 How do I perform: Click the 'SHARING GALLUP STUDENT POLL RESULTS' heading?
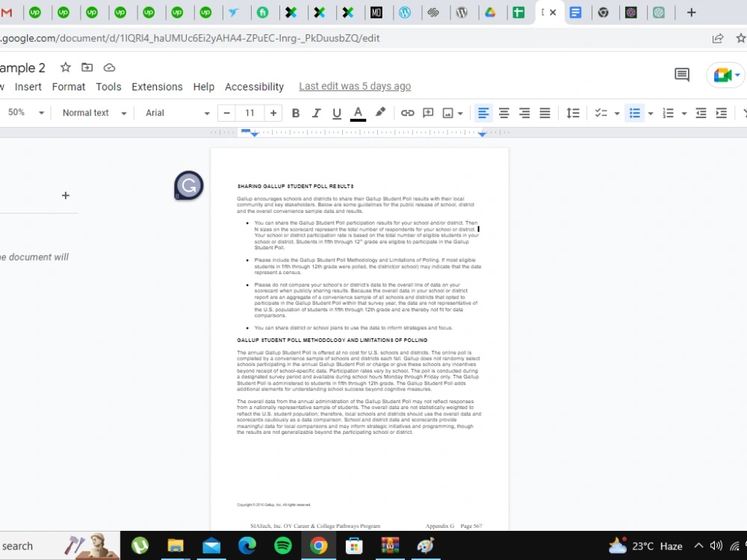coord(295,186)
